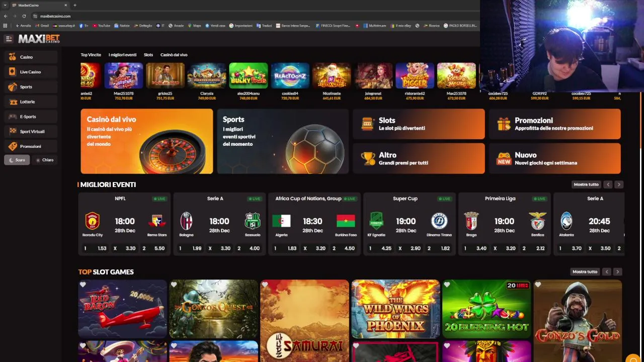Select odds 4.00 for Sassuolo
This screenshot has height=362, width=644.
(x=249, y=248)
